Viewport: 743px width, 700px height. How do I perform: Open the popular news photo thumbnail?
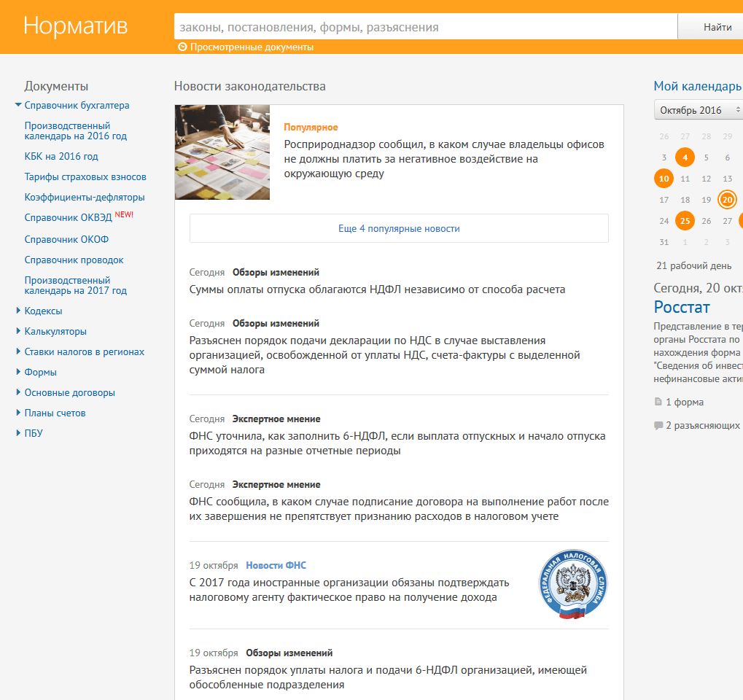pyautogui.click(x=222, y=152)
